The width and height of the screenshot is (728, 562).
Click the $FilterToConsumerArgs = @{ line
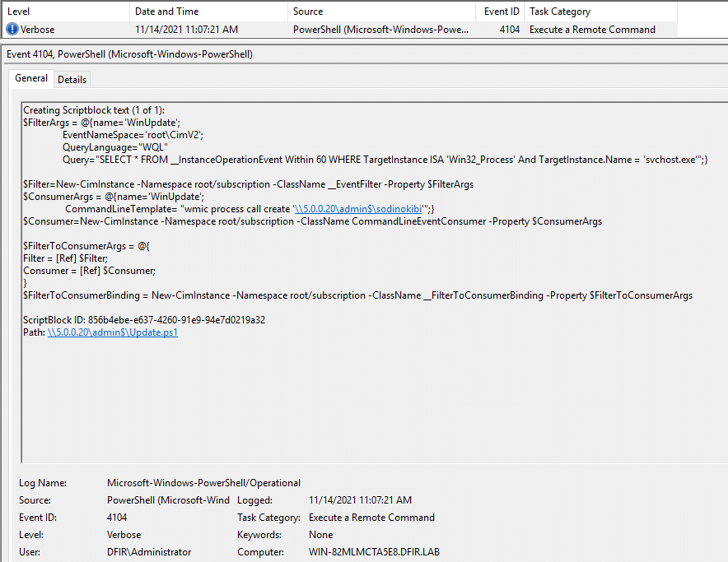click(86, 246)
